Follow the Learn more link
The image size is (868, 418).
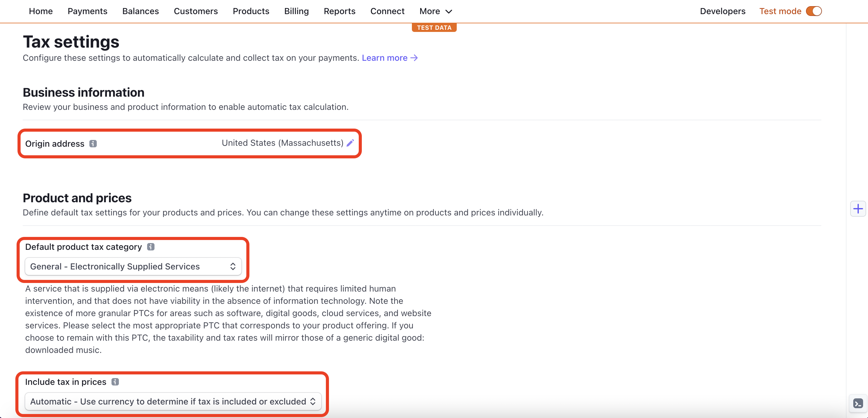tap(389, 58)
